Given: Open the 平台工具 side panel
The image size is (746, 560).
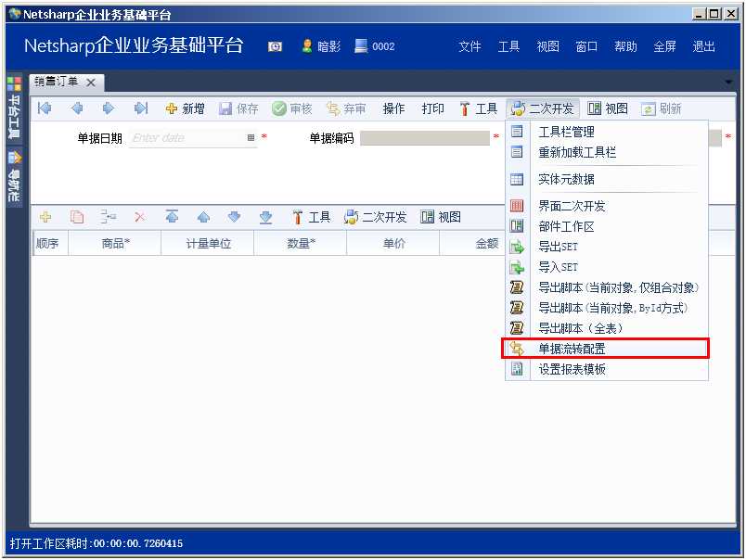Looking at the screenshot, I should pos(14,108).
